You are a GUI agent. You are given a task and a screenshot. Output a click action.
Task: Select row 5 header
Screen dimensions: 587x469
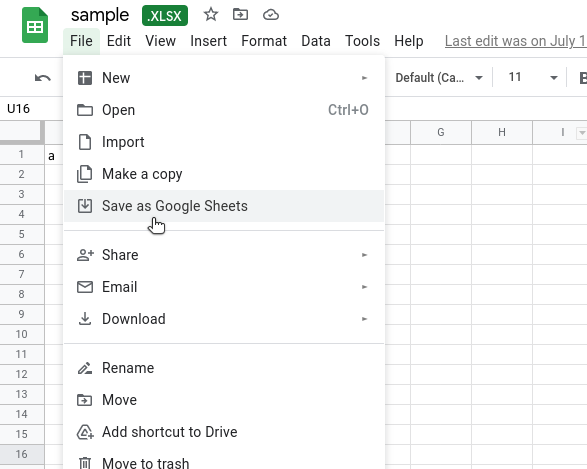pos(22,234)
